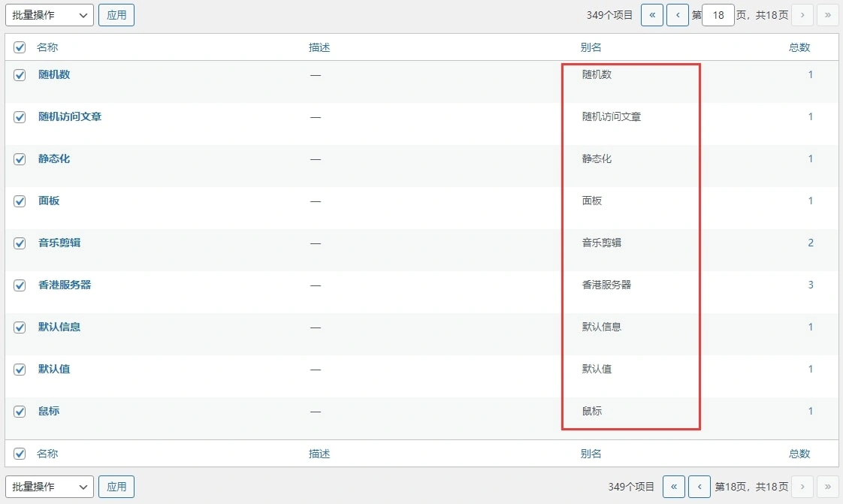The image size is (843, 504).
Task: Open the bottom 批量操作 dropdown
Action: [50, 487]
